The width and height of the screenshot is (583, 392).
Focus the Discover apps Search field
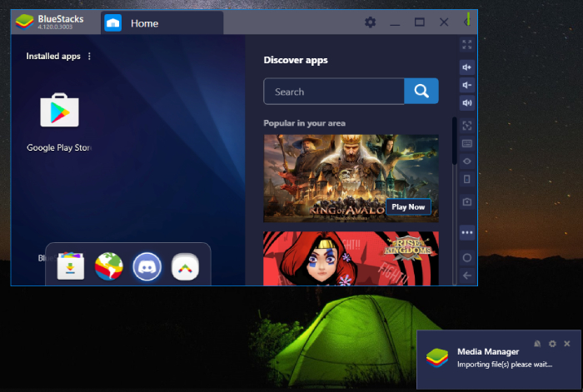pyautogui.click(x=334, y=92)
